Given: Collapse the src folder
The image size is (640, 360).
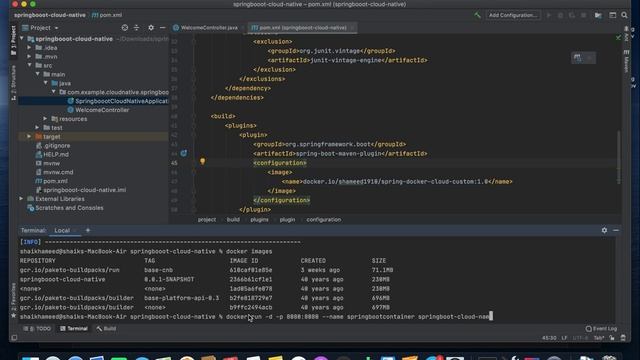Looking at the screenshot, I should pyautogui.click(x=29, y=65).
